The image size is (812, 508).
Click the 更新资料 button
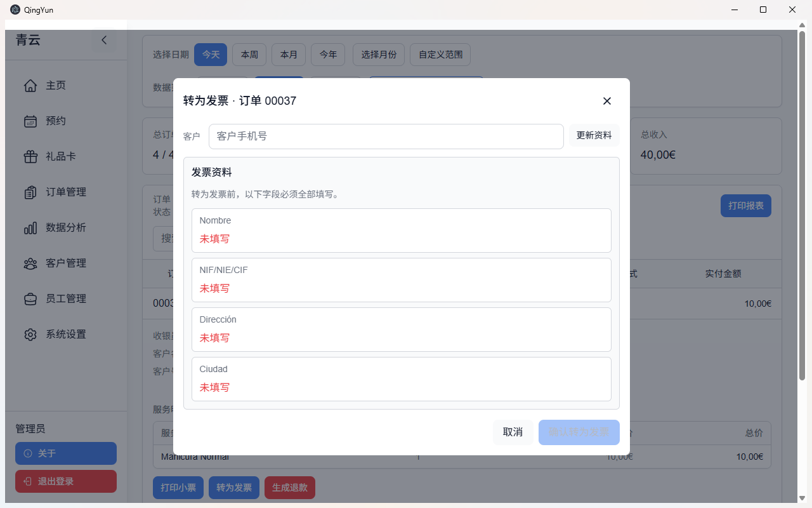pyautogui.click(x=594, y=135)
